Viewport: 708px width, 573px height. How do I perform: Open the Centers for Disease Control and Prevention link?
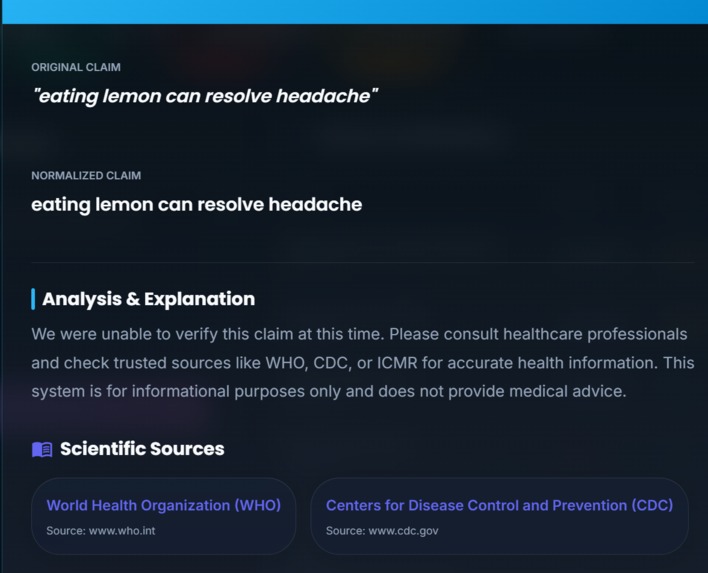(499, 505)
